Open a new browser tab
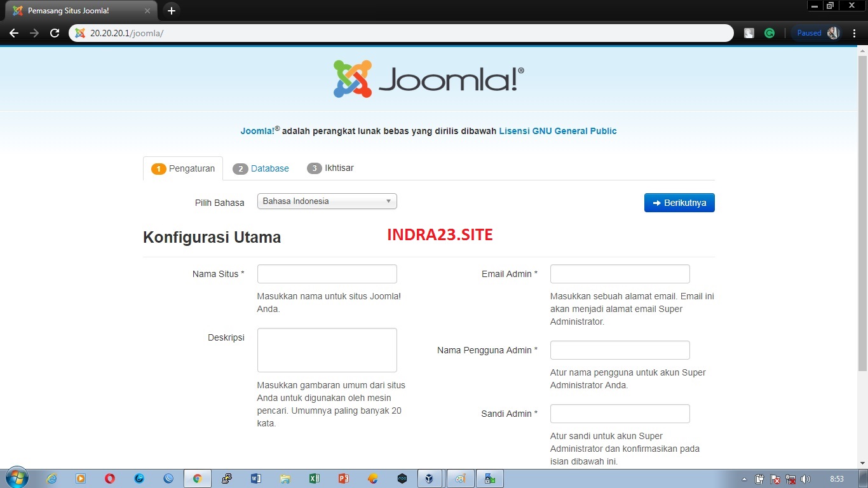 click(171, 11)
